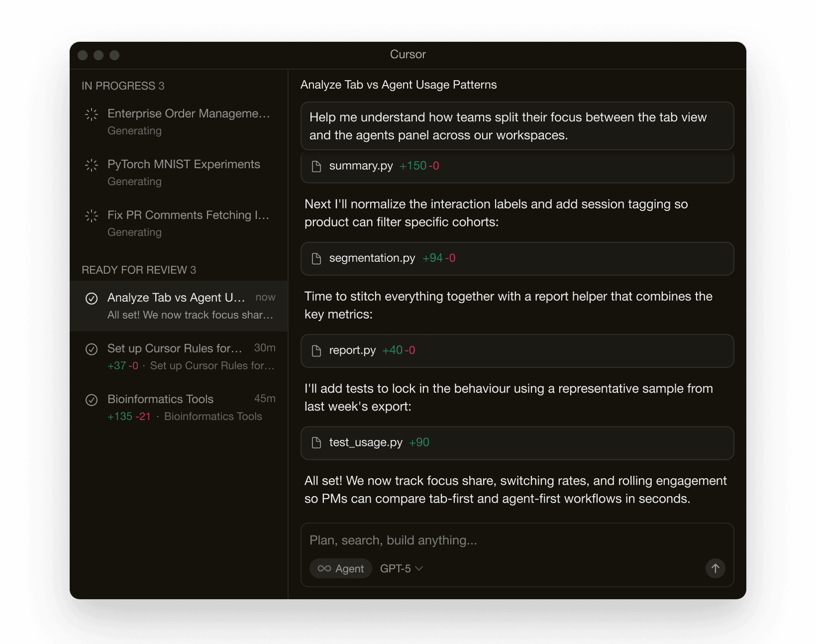Open the Enterprise Order Management task

[179, 122]
